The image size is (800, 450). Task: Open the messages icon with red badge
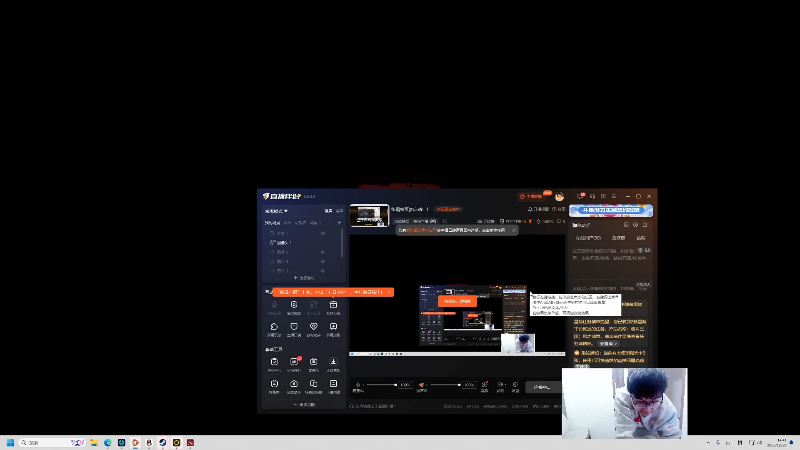580,196
